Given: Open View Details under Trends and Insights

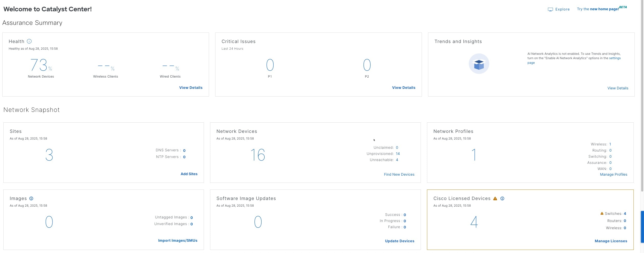Looking at the screenshot, I should coord(618,88).
